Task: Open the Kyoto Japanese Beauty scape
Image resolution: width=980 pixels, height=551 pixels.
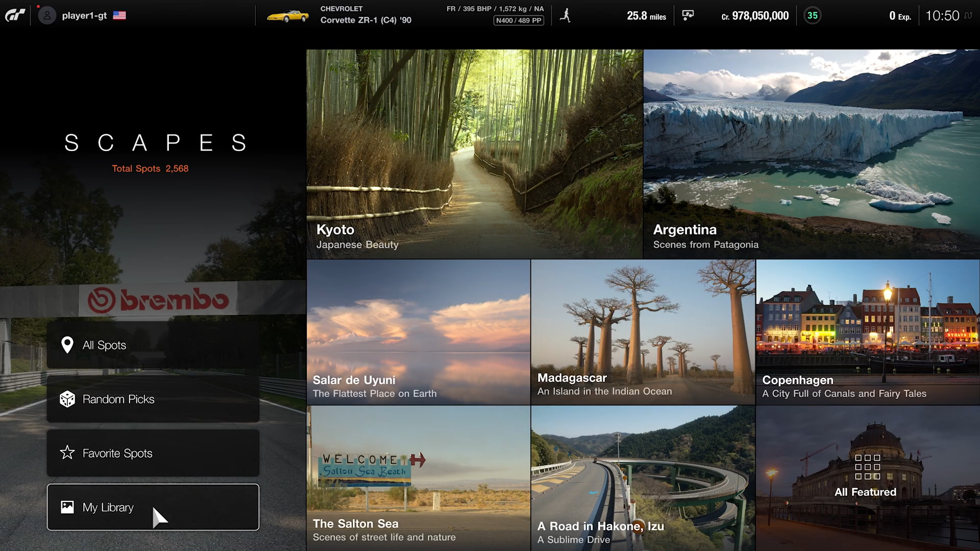Action: tap(475, 154)
